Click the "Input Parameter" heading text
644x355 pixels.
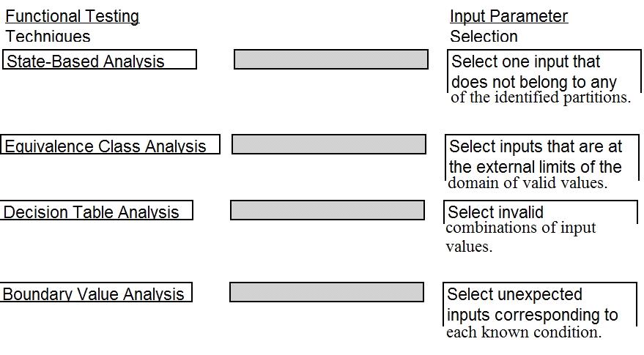pyautogui.click(x=508, y=16)
